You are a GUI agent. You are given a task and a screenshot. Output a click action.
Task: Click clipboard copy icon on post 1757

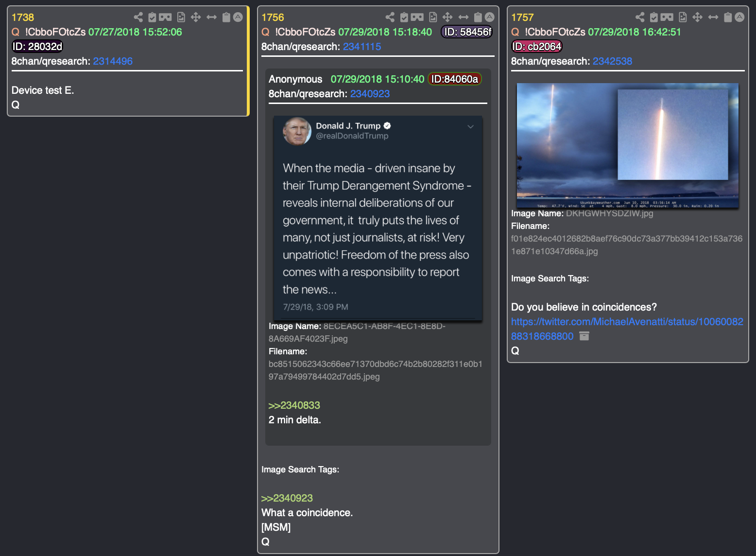(727, 17)
